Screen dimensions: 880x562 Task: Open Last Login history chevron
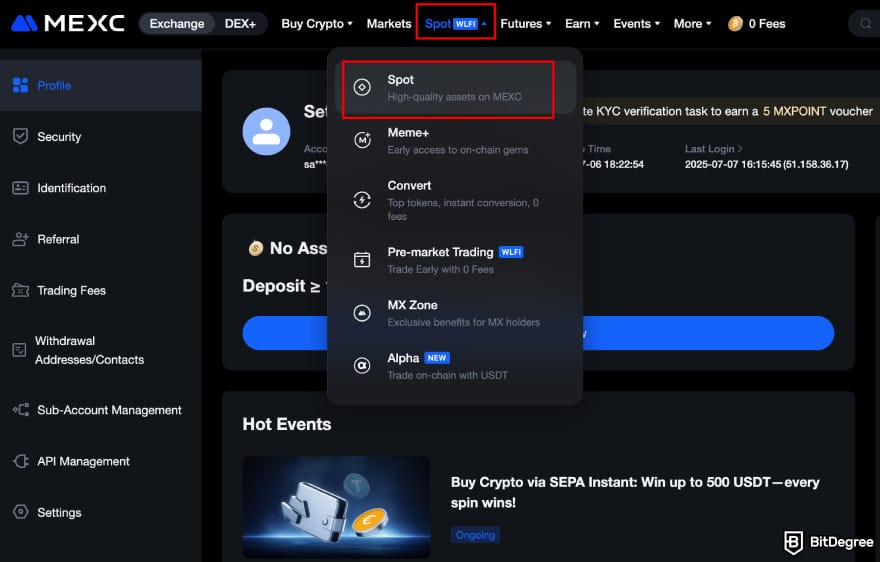coord(740,149)
